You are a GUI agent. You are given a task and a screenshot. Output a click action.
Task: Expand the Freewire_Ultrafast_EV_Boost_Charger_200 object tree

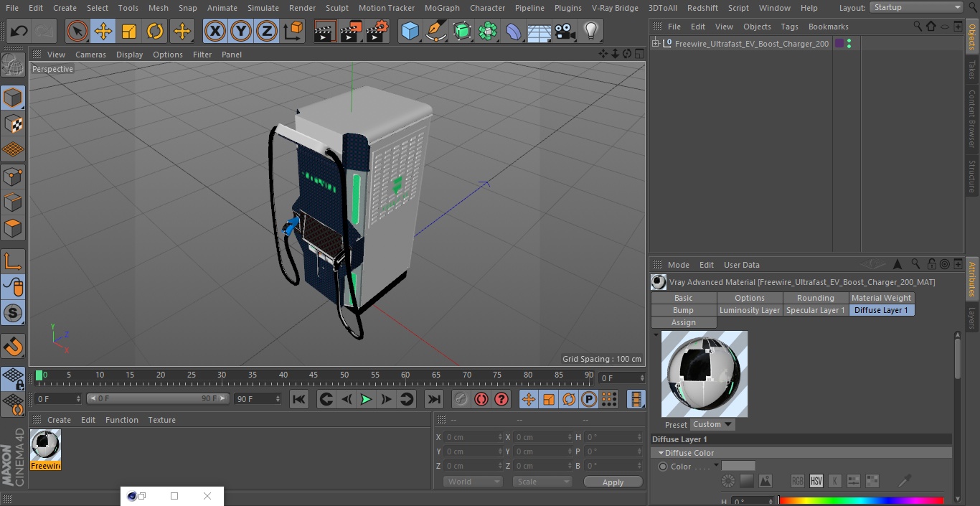pos(655,44)
